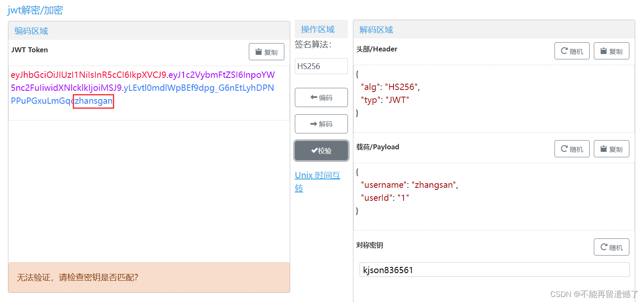Click the 对称密钥 input with kjson836561

click(x=494, y=270)
